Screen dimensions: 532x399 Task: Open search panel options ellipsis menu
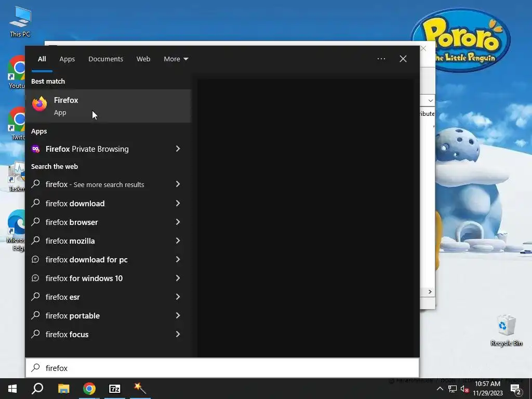click(x=381, y=59)
